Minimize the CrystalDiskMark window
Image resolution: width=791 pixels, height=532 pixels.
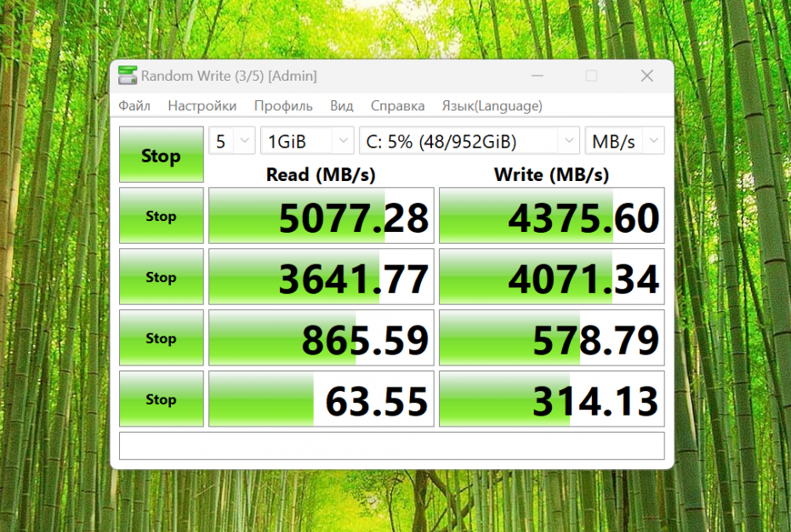click(538, 76)
